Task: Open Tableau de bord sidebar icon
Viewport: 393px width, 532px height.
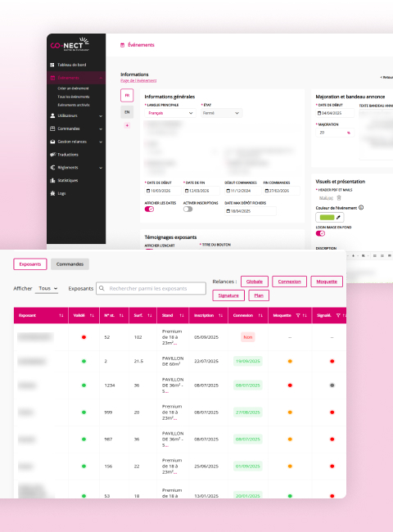Action: tap(52, 65)
